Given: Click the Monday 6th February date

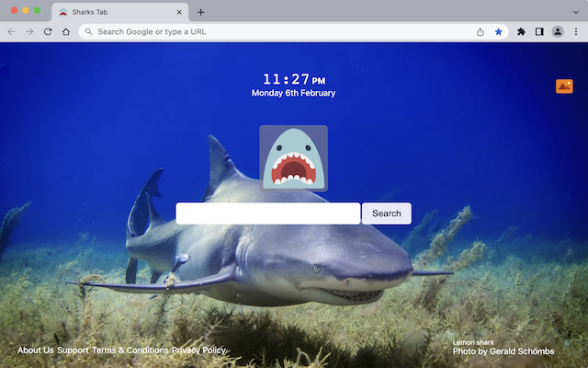Looking at the screenshot, I should (294, 93).
